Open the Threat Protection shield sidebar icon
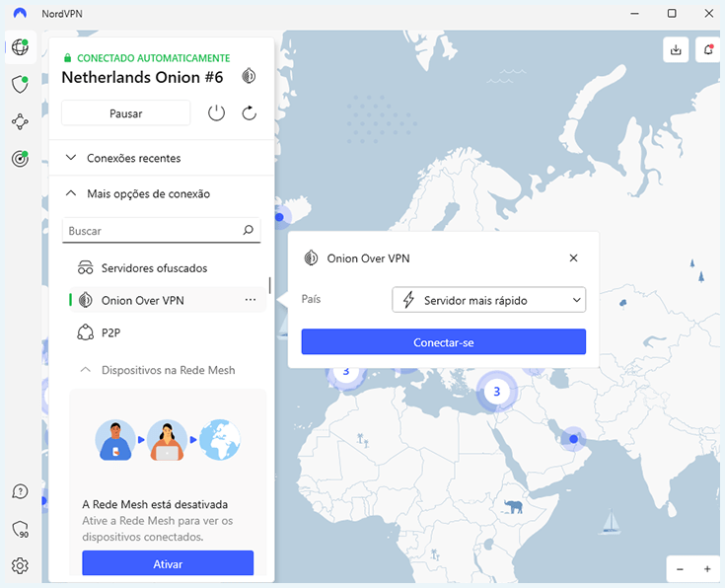Image resolution: width=725 pixels, height=588 pixels. click(x=20, y=85)
